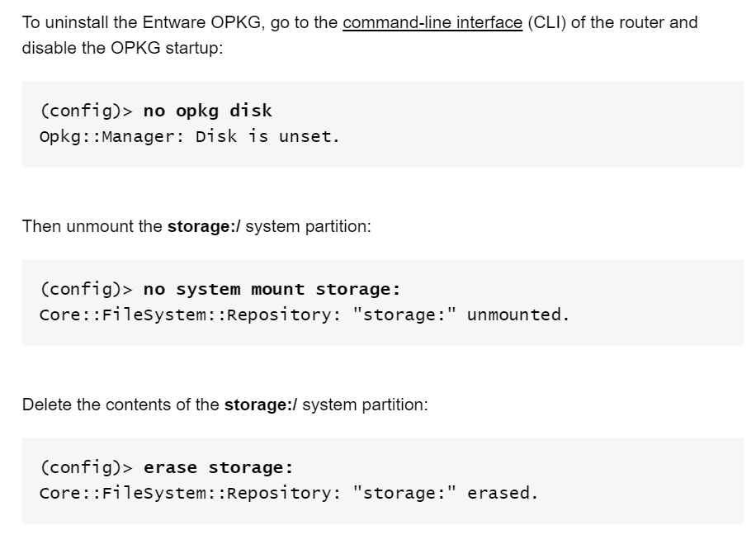
Task: Click the 'Then unmount the' paragraph text
Action: [x=92, y=226]
